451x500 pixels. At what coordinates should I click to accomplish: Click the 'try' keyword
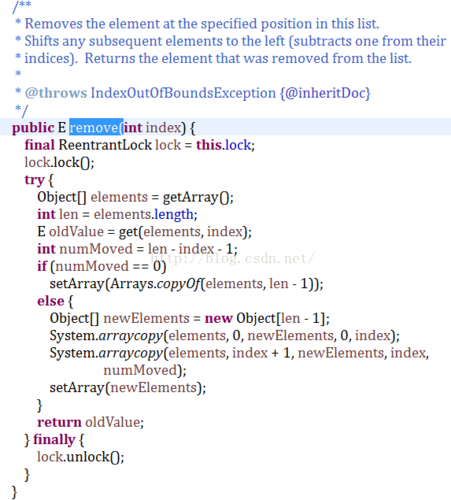click(34, 180)
